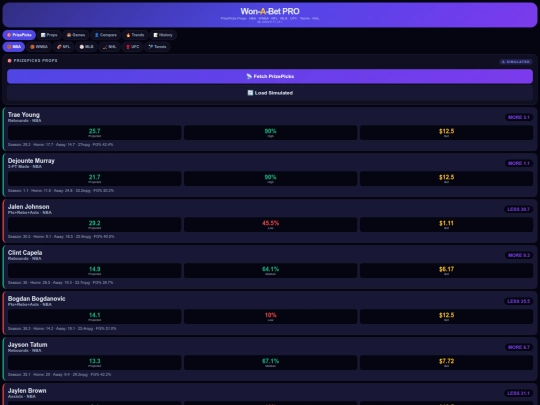Select Jayson Tatum player name
Screen dimensions: 540x405
[x=28, y=345]
